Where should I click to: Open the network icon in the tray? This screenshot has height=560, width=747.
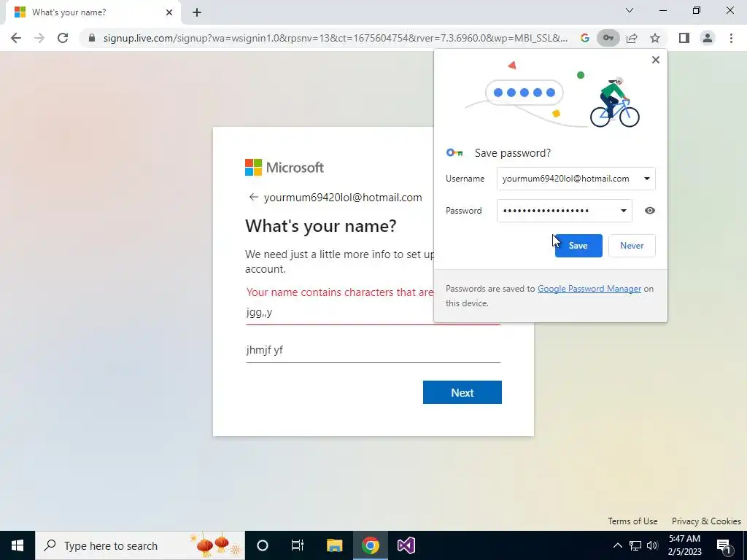point(635,545)
